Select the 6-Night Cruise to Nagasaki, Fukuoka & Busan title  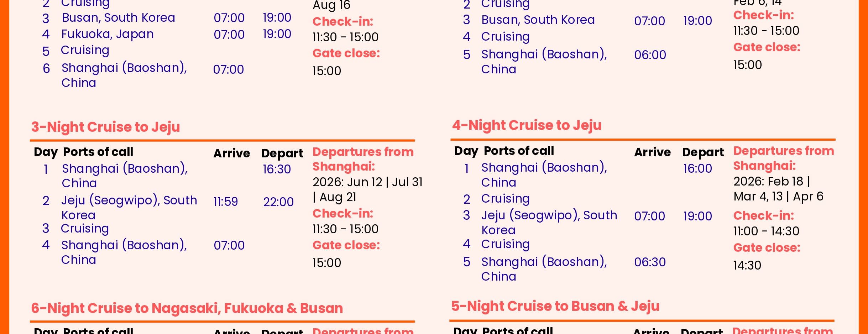coord(187,308)
